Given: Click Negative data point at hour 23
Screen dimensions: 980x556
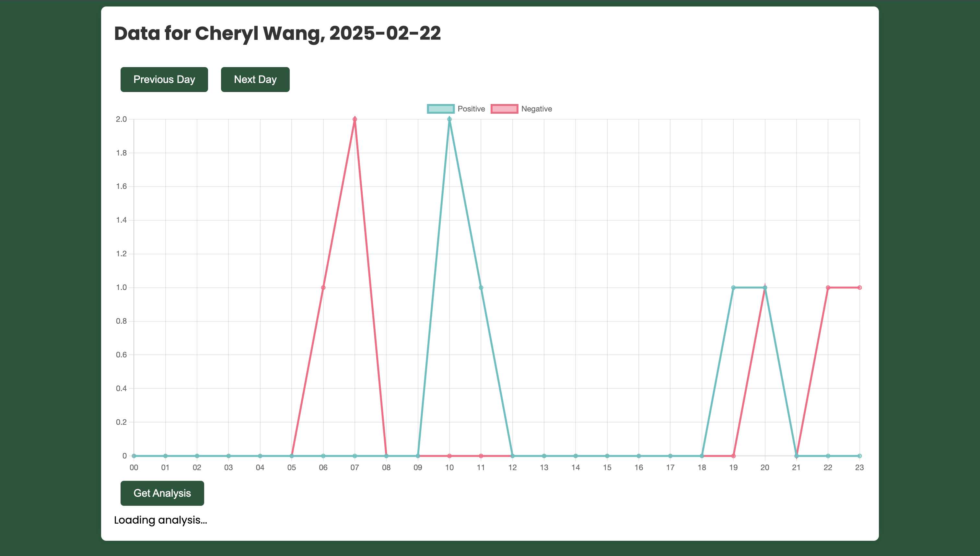Looking at the screenshot, I should click(x=859, y=287).
